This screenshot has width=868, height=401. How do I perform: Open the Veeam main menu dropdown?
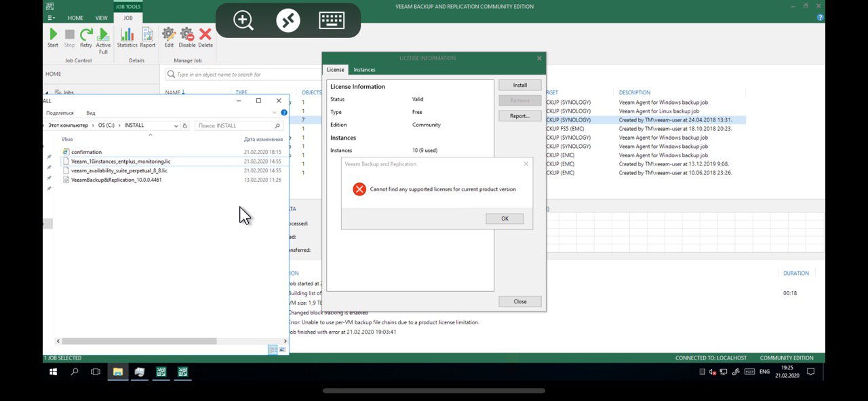[x=52, y=18]
